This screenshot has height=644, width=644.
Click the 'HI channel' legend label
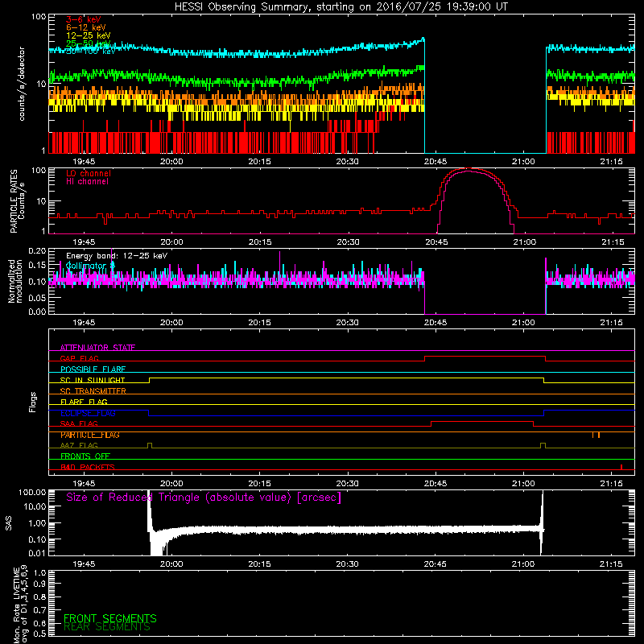pos(87,181)
